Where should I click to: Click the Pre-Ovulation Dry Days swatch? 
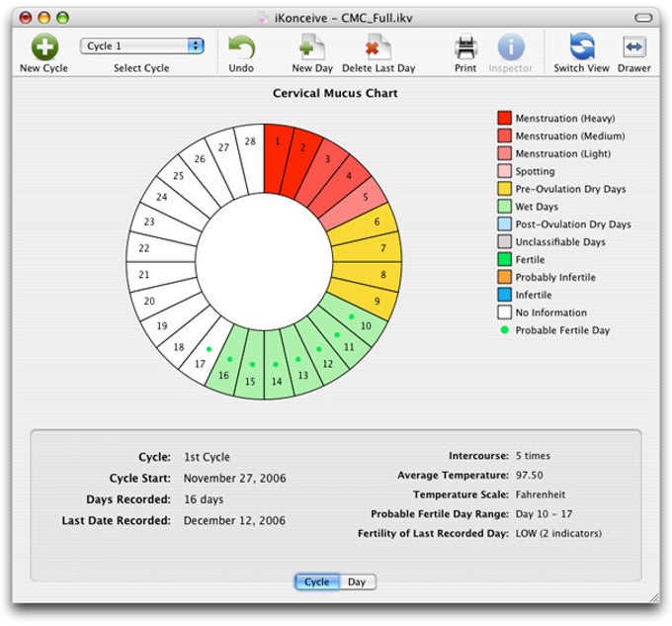pyautogui.click(x=504, y=189)
